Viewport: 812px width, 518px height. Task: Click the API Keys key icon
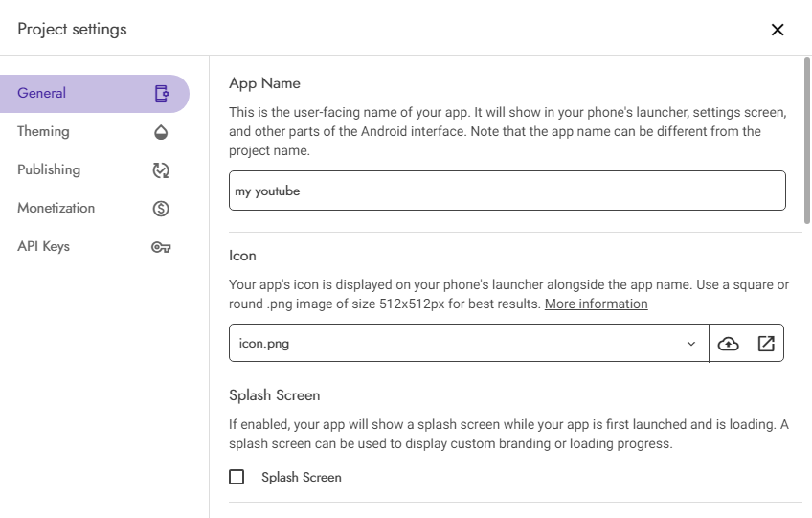161,247
